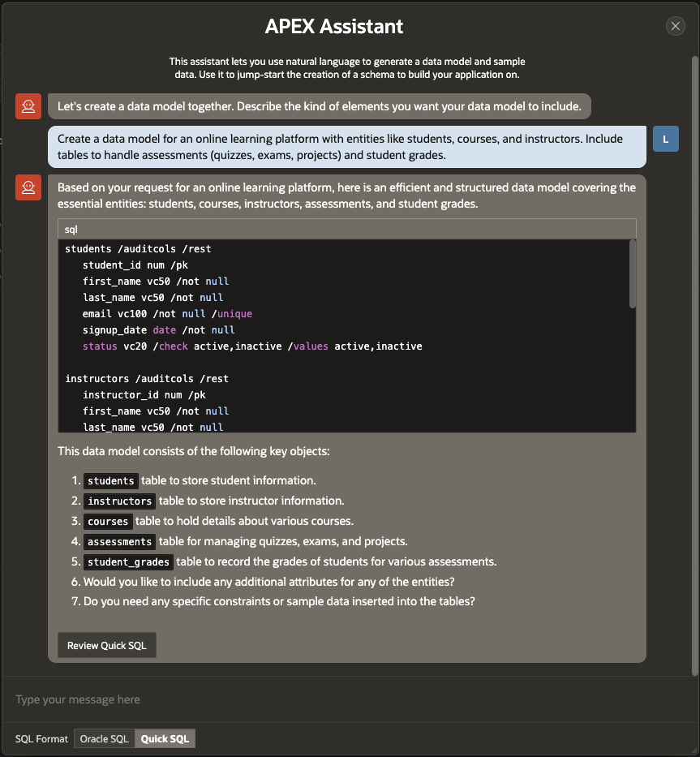Click the "Let's create a data model together" message

pyautogui.click(x=319, y=106)
